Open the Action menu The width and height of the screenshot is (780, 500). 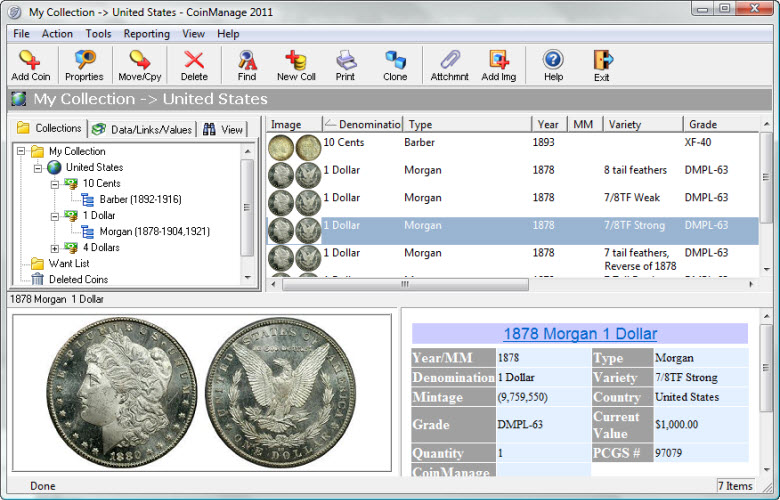click(57, 34)
